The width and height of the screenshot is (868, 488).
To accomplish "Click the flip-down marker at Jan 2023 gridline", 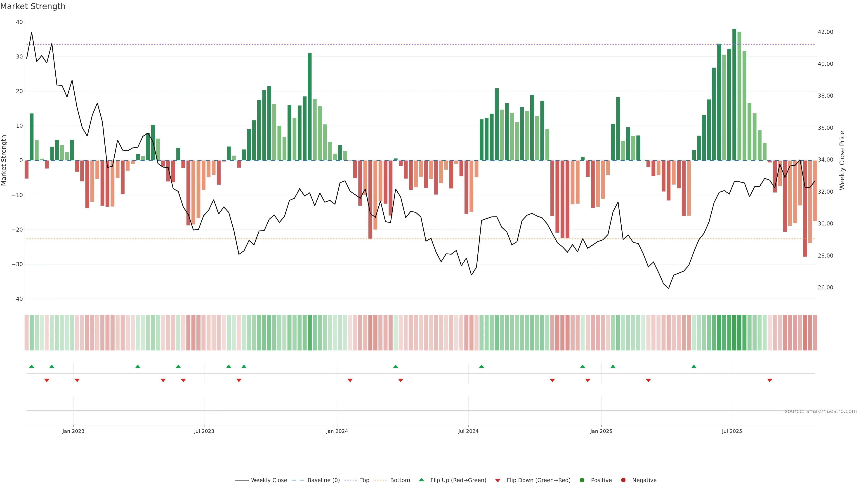I will tap(77, 380).
